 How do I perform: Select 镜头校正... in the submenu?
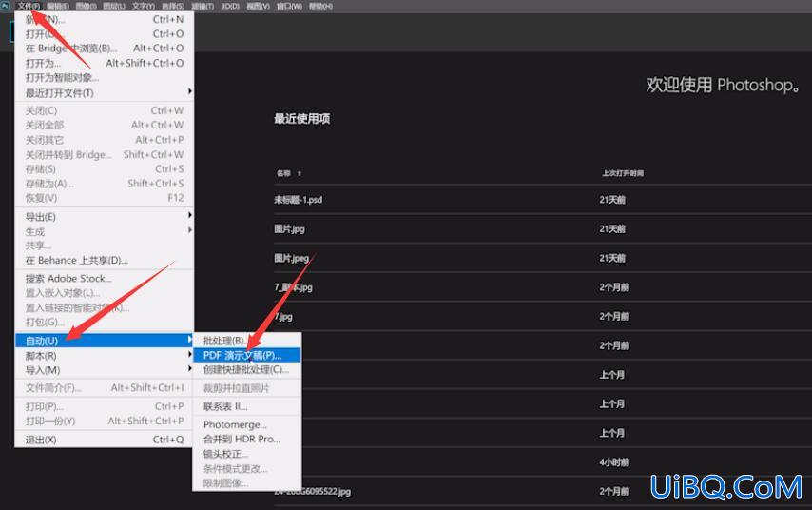click(246, 454)
